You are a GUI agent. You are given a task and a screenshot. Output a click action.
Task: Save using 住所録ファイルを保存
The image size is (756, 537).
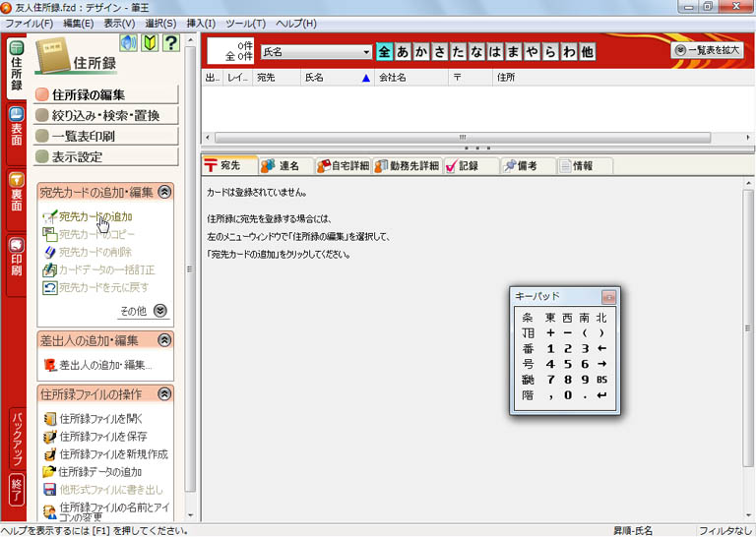pos(102,437)
